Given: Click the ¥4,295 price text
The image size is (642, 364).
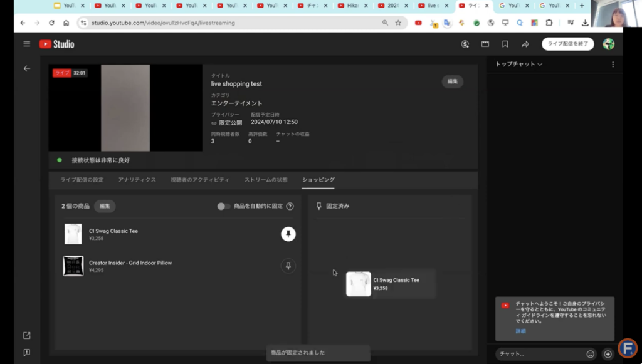Looking at the screenshot, I should [96, 271].
